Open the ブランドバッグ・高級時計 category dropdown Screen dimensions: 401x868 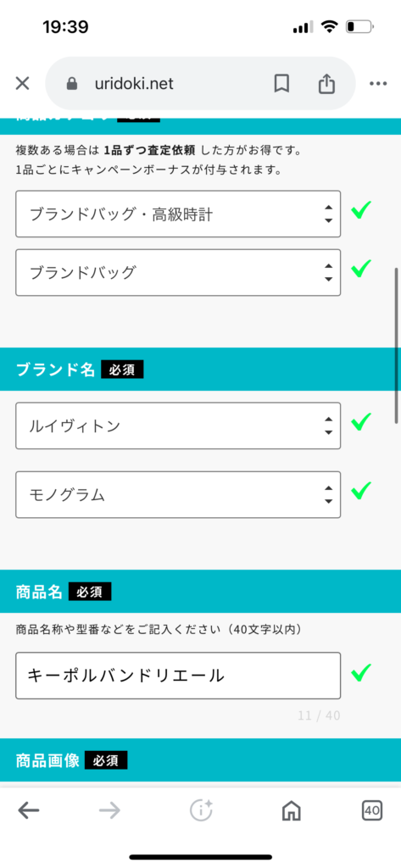click(178, 214)
